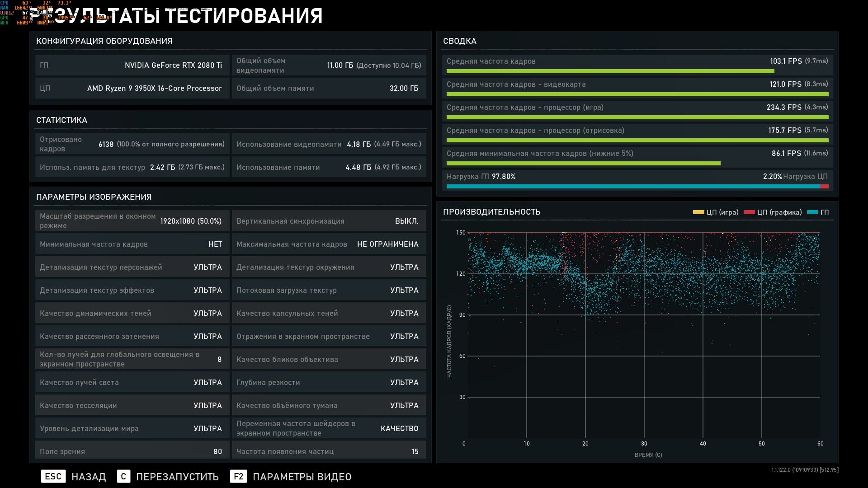The image size is (868, 488).
Task: Click the teal ГП legend swatch
Action: (x=812, y=212)
